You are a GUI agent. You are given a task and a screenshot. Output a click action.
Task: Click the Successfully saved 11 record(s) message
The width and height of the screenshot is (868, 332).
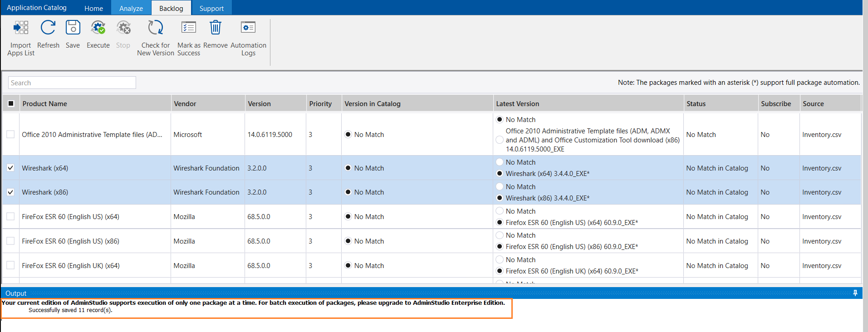70,310
